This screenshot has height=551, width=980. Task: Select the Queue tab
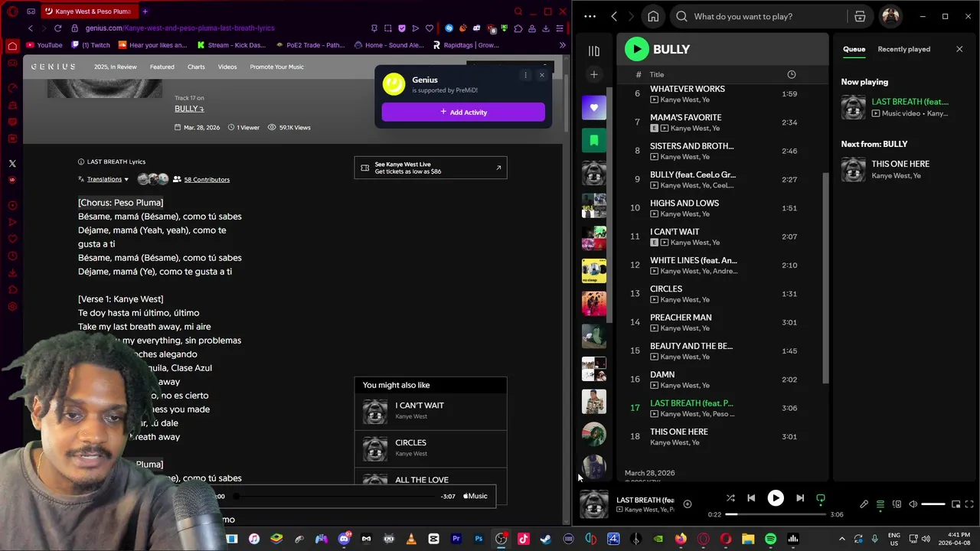pyautogui.click(x=854, y=49)
